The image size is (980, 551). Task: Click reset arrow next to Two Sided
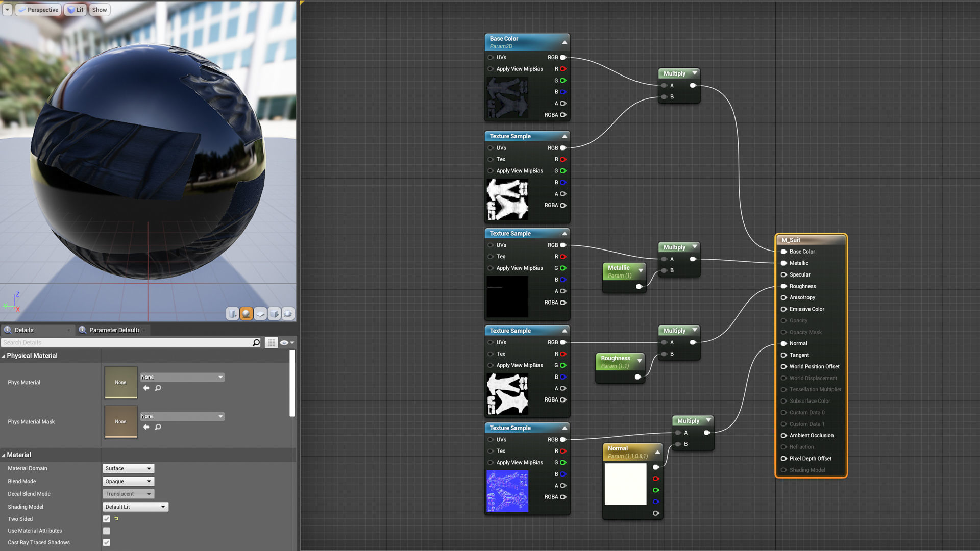(116, 519)
